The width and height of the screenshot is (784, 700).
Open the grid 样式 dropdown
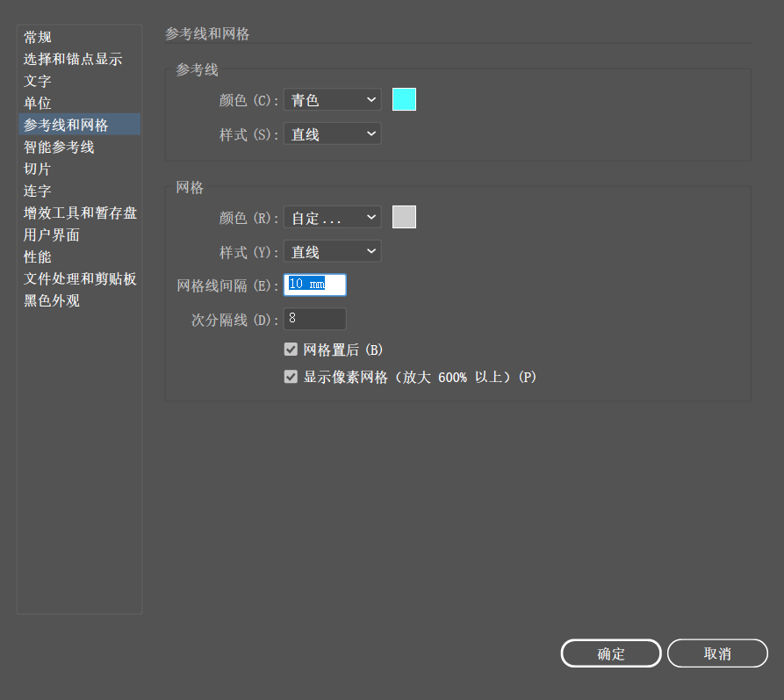click(333, 251)
